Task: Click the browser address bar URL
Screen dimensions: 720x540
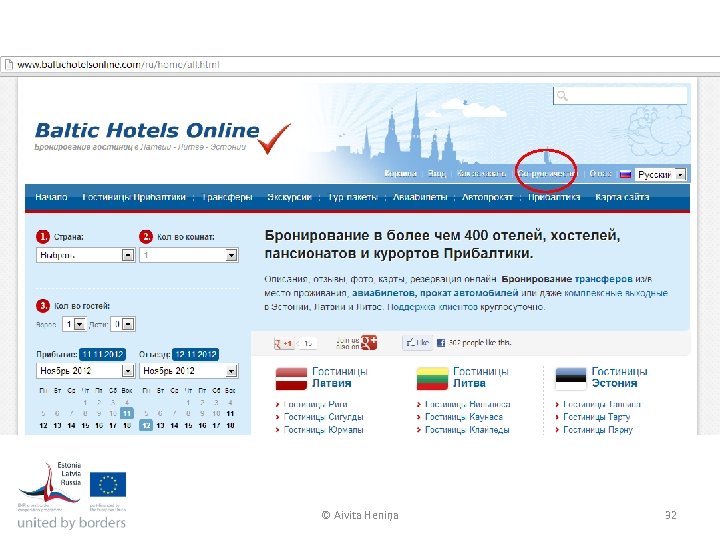Action: (x=118, y=65)
